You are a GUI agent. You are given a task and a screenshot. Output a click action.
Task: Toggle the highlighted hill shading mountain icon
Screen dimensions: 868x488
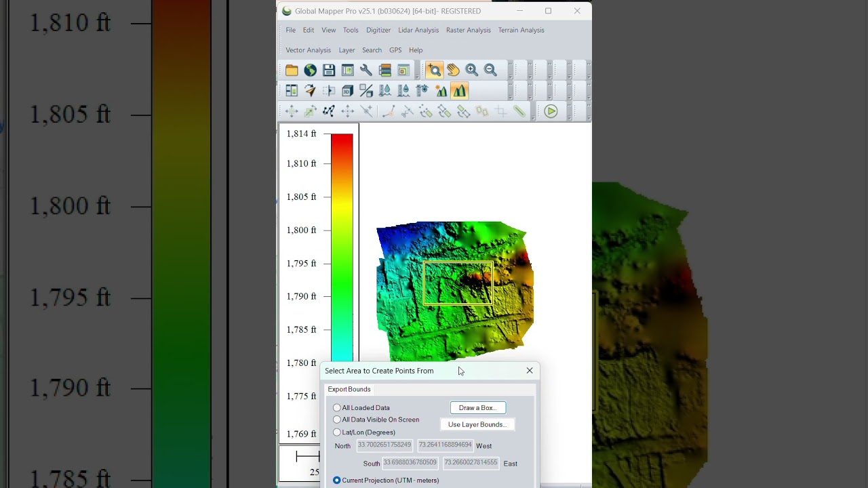click(460, 91)
